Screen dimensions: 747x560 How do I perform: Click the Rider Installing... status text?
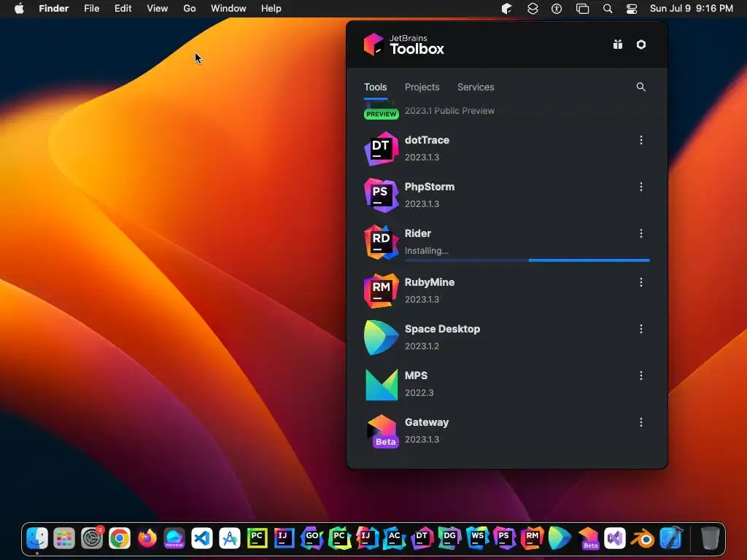[427, 251]
